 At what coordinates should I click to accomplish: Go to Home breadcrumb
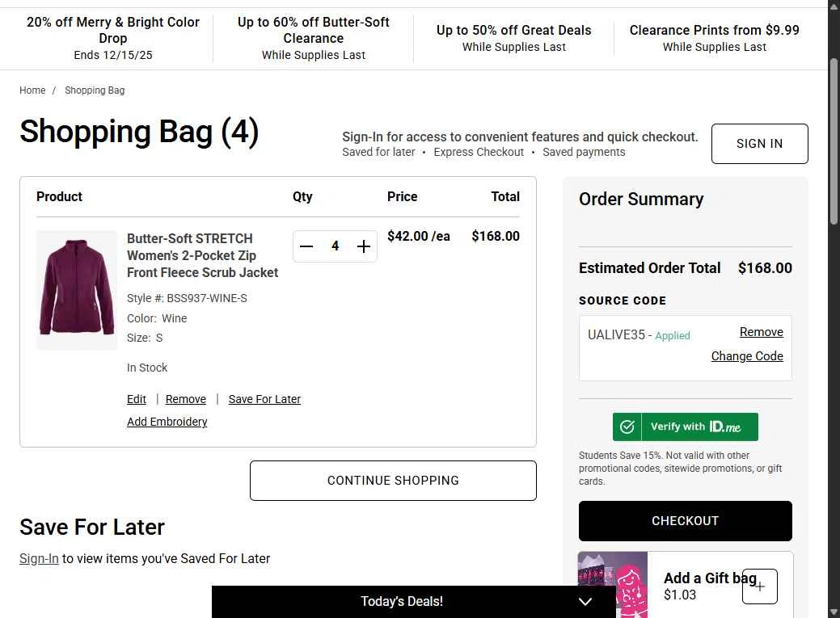(x=32, y=90)
